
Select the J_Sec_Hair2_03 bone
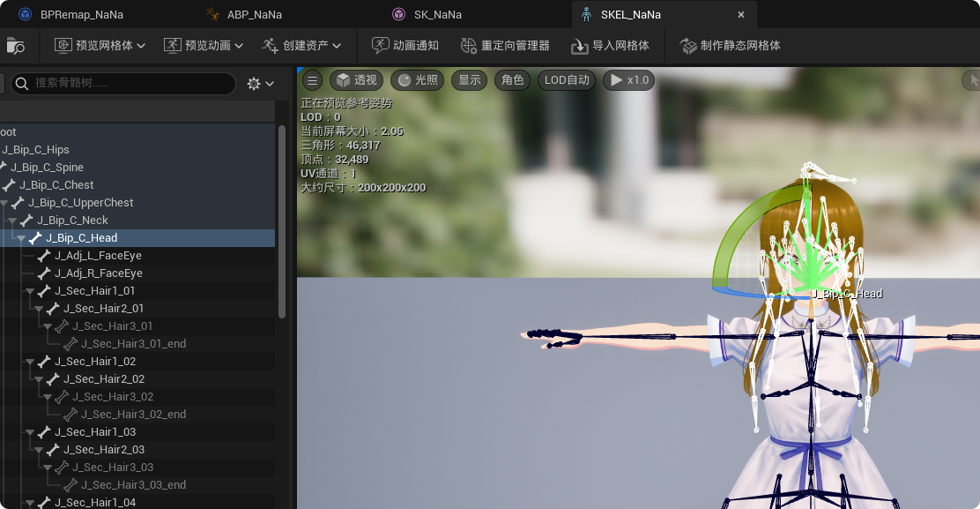coord(104,449)
